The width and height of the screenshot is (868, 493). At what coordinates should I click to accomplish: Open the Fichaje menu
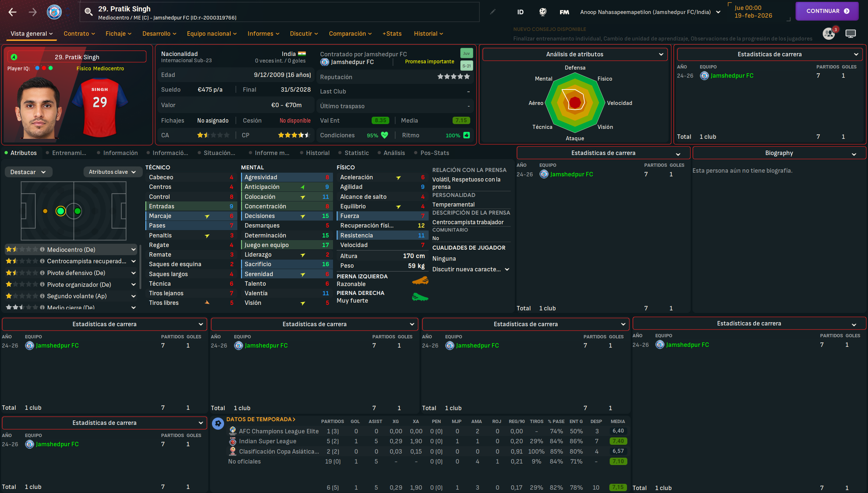(118, 34)
